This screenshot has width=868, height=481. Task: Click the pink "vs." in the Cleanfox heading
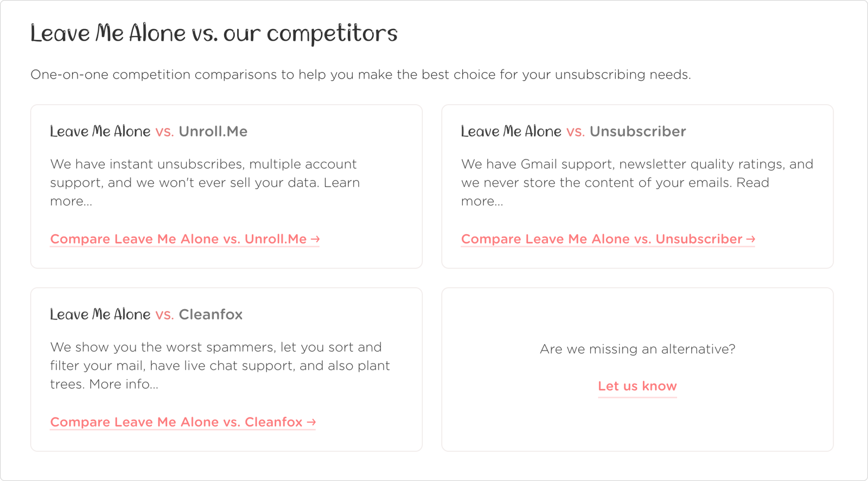(164, 315)
